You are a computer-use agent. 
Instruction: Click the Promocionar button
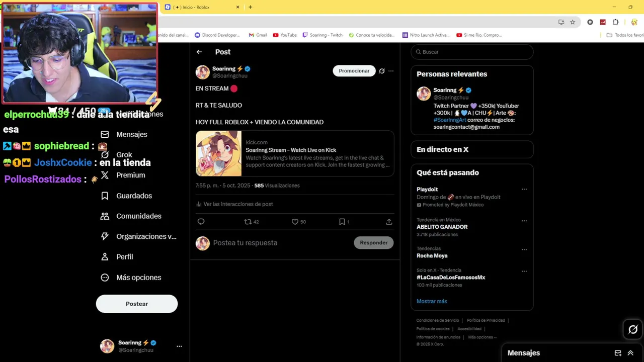point(354,71)
